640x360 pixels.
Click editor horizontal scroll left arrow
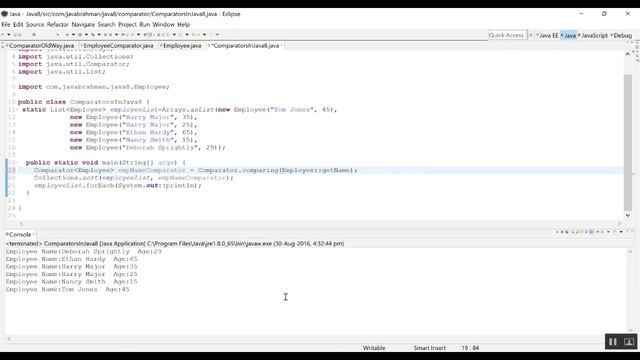point(21,224)
